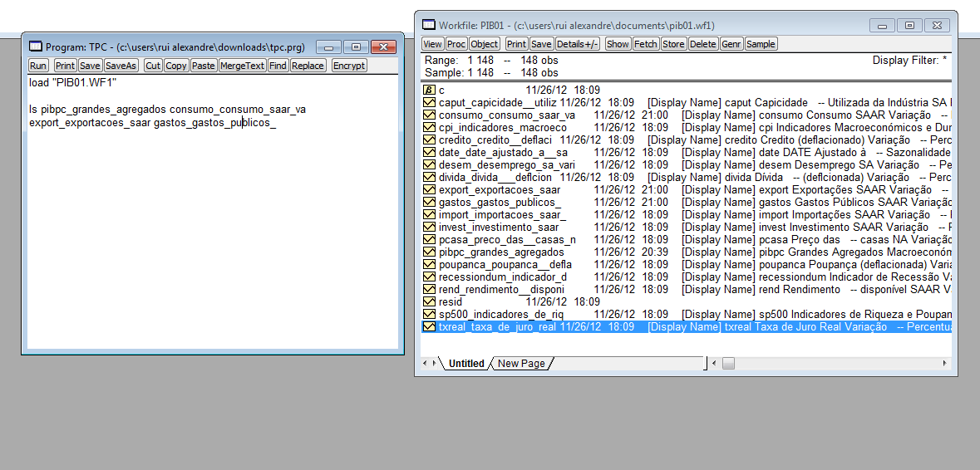Click the horizontal scrollbar thumb in Workfile
Screen dimensions: 980x470
(x=729, y=363)
